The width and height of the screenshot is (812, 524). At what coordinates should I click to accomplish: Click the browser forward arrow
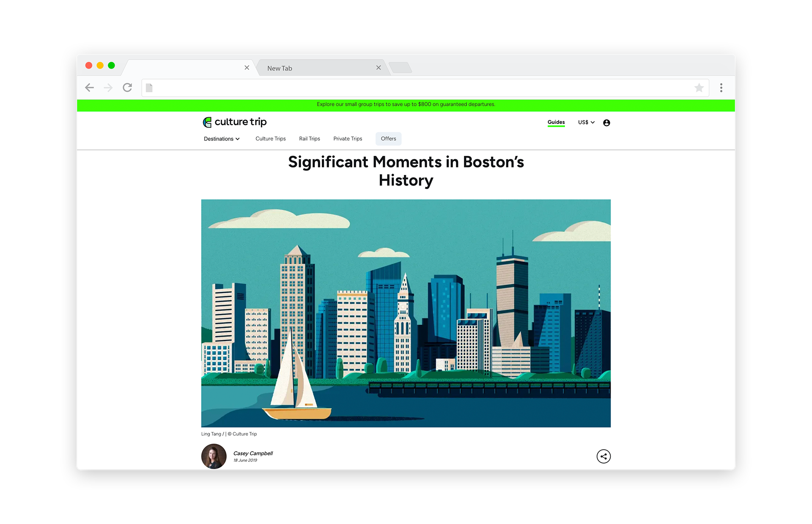(108, 88)
